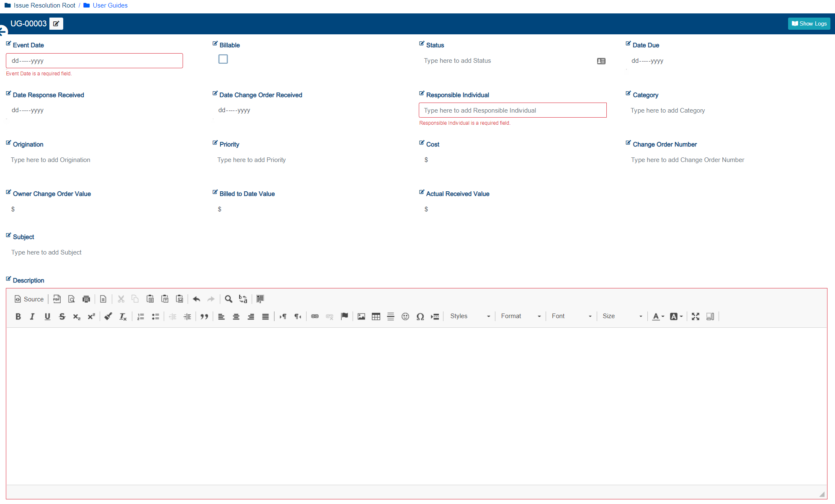Insert a numbered list
The image size is (835, 504).
pyautogui.click(x=141, y=316)
